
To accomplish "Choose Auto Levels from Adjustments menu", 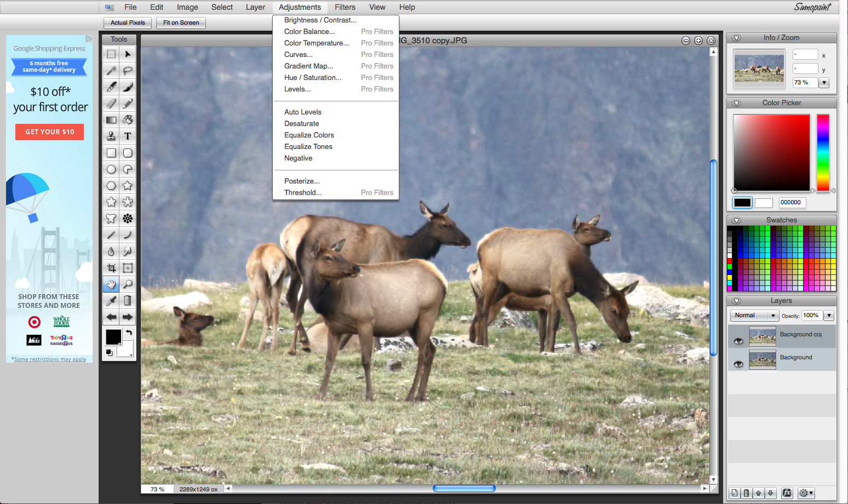I will (302, 112).
